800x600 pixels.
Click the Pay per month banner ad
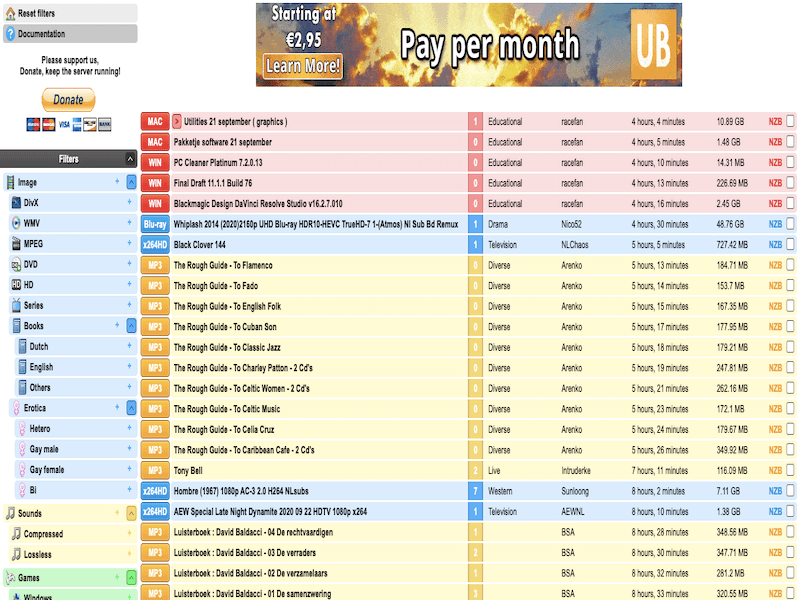469,44
